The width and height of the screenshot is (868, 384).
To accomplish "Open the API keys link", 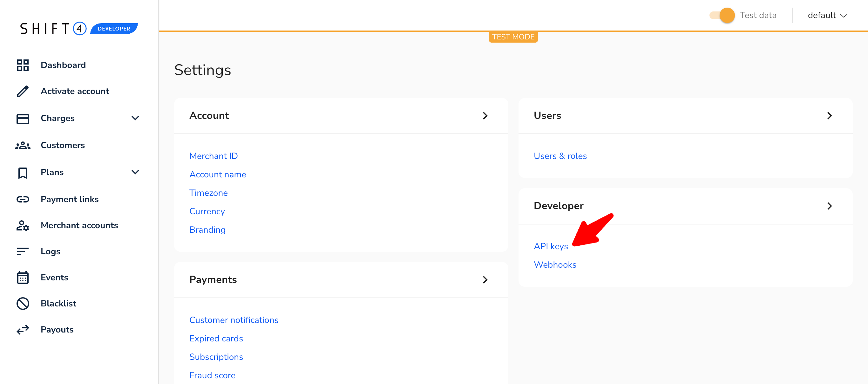I will tap(551, 246).
